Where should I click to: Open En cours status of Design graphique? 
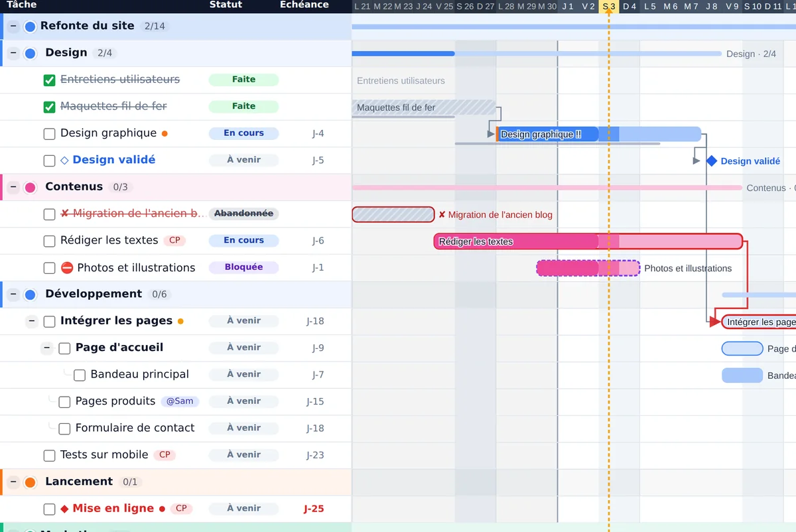(x=243, y=133)
